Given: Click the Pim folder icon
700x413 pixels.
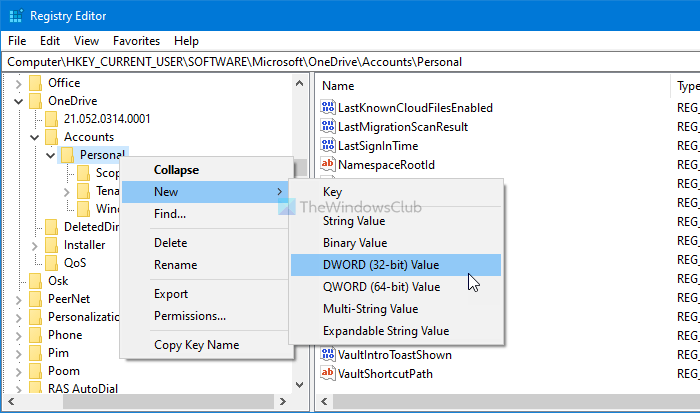Looking at the screenshot, I should click(x=36, y=353).
